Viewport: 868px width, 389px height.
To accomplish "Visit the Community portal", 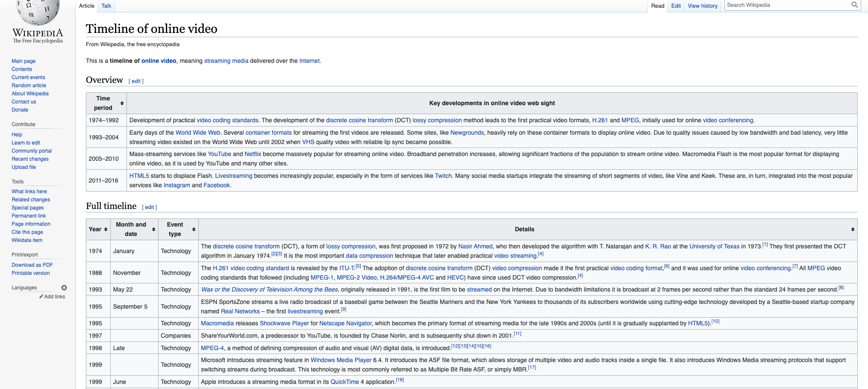I will tap(32, 151).
